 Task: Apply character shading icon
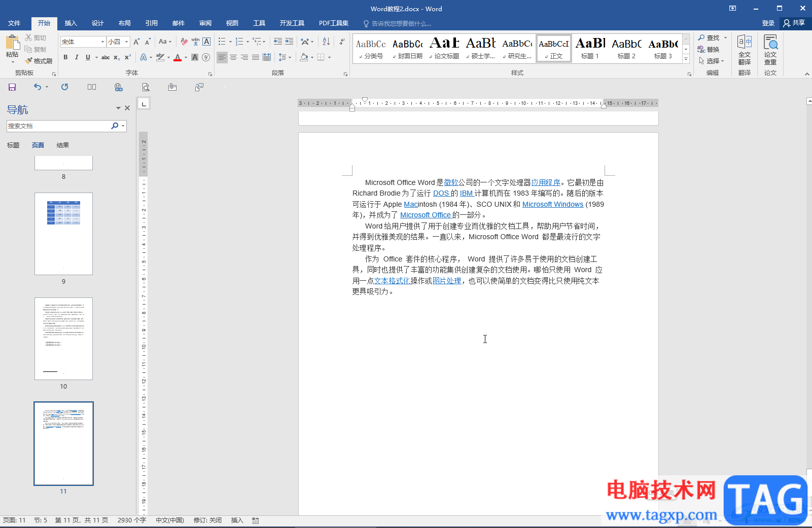point(195,57)
